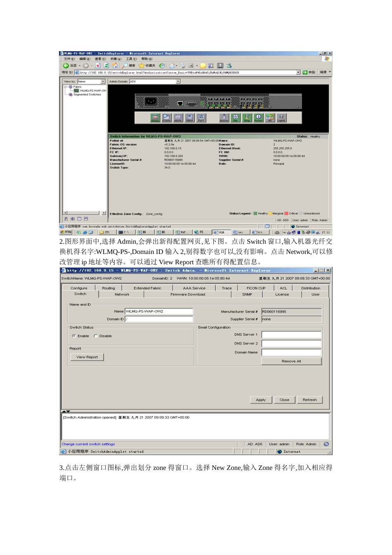The image size is (392, 555).
Task: Switch to the Extended Fabric tab
Action: [147, 288]
